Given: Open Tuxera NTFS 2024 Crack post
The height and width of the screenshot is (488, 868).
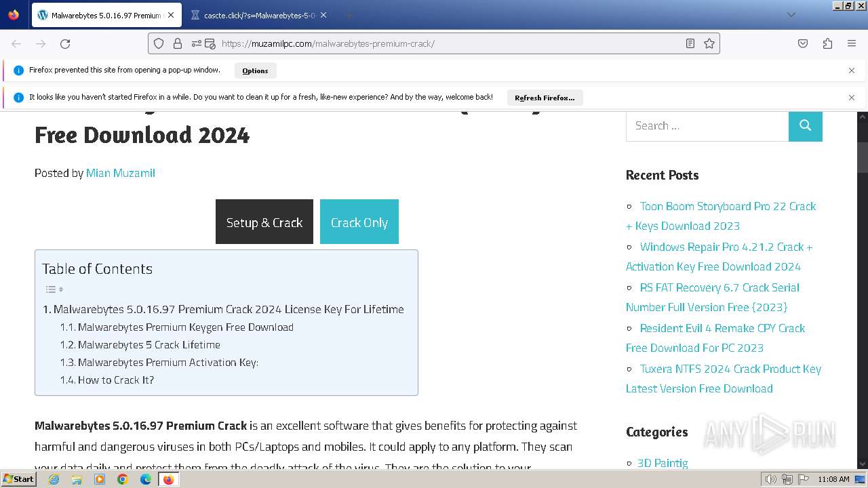Looking at the screenshot, I should pos(724,378).
